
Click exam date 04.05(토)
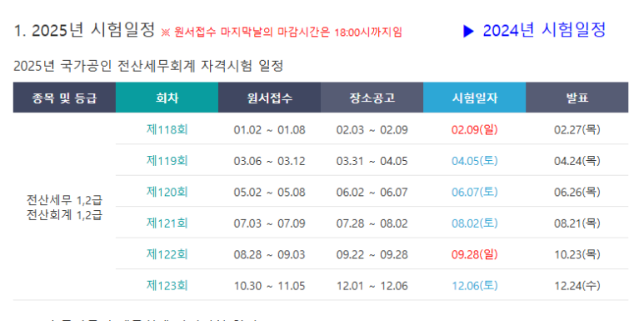point(474,161)
